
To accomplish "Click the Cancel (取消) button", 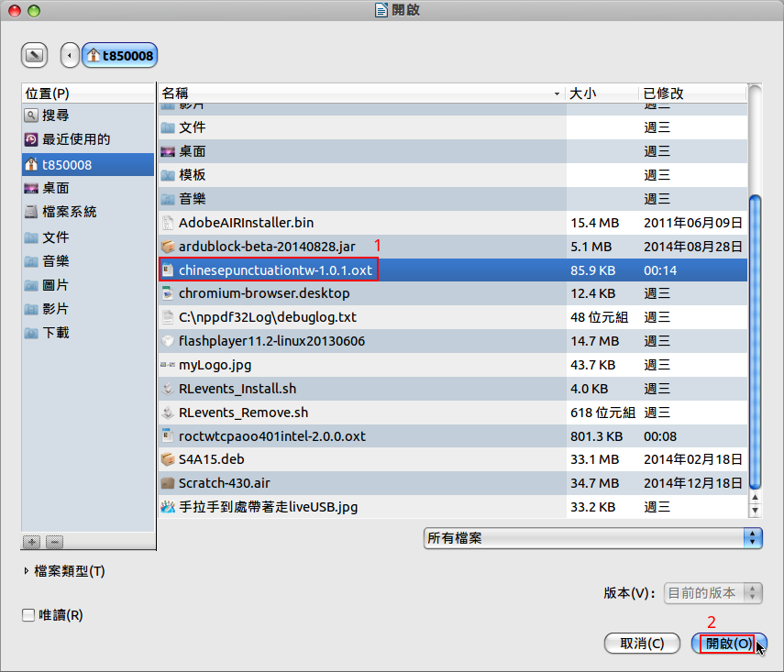I will point(642,644).
